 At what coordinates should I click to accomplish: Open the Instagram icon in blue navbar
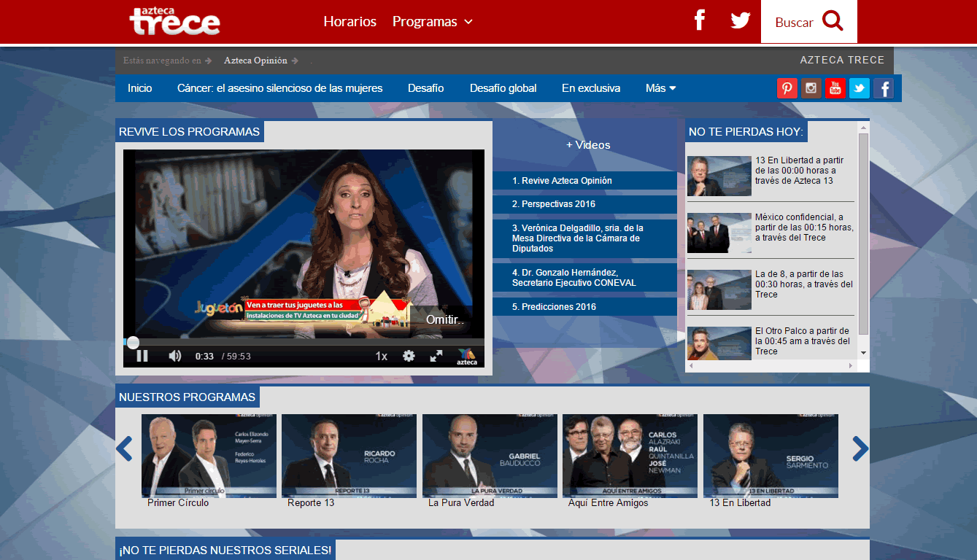pos(811,88)
